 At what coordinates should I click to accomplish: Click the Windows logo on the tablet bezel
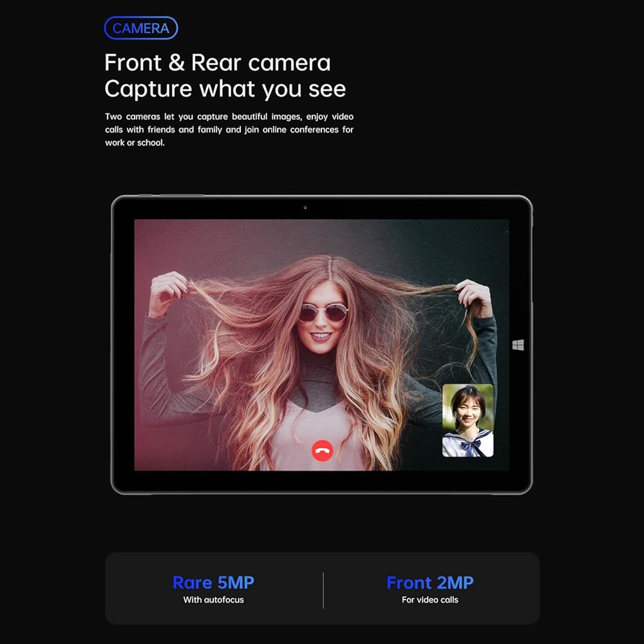[x=518, y=345]
